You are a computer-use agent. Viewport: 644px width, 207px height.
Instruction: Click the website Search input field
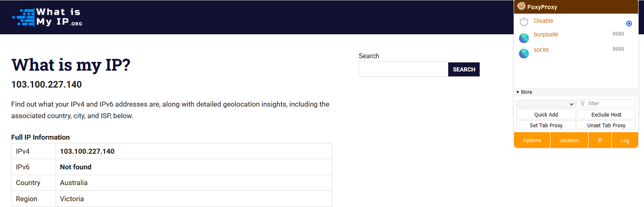coord(403,69)
